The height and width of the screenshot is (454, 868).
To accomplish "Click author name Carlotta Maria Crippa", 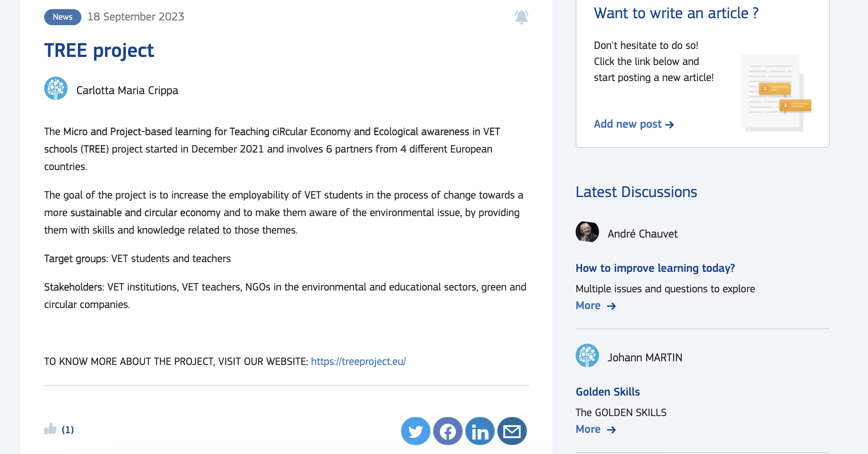I will click(x=127, y=90).
